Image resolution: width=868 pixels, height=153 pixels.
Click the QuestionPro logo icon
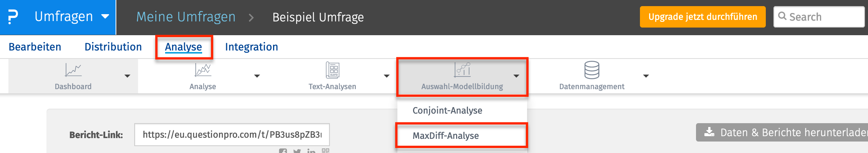[x=13, y=17]
